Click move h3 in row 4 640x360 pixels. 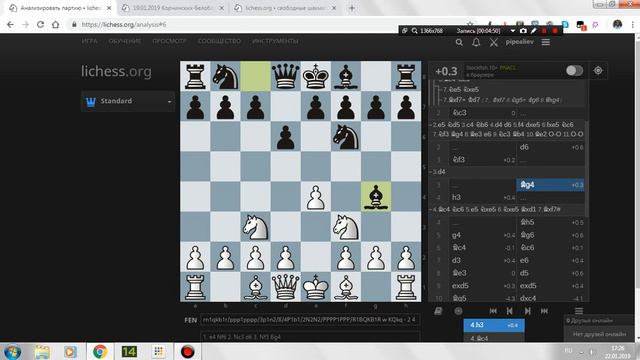click(x=482, y=198)
